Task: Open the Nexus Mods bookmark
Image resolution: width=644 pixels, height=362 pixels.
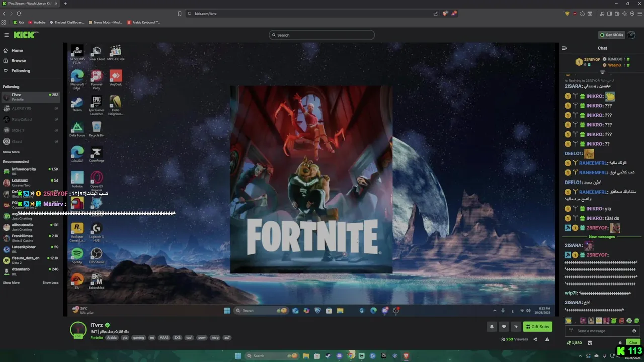Action: 106,22
